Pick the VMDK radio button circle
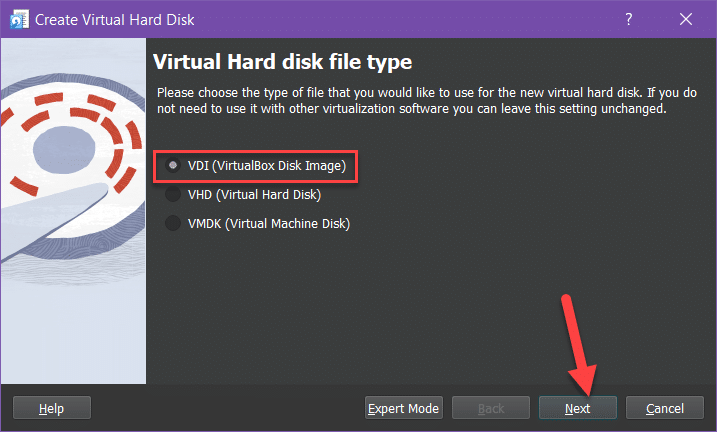Viewport: 717px width, 432px height. [x=174, y=223]
